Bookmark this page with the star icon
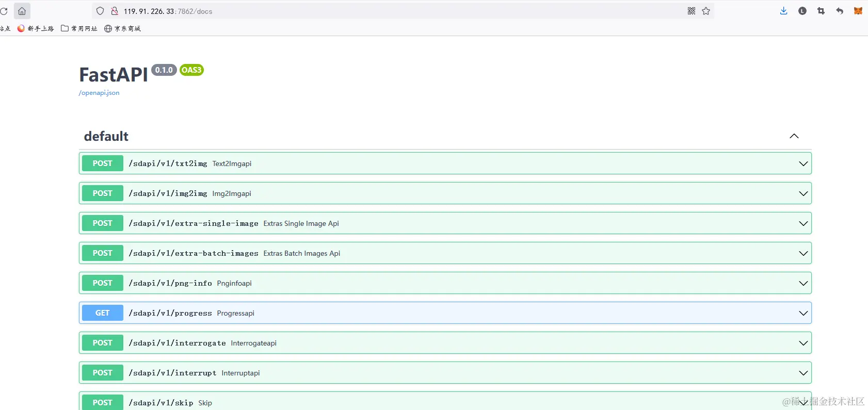This screenshot has width=868, height=410. pyautogui.click(x=706, y=11)
